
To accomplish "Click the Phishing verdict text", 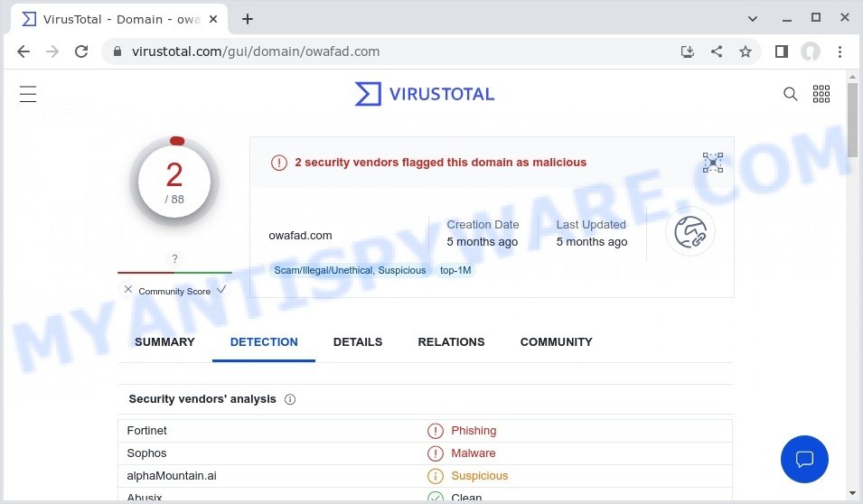I will tap(474, 431).
